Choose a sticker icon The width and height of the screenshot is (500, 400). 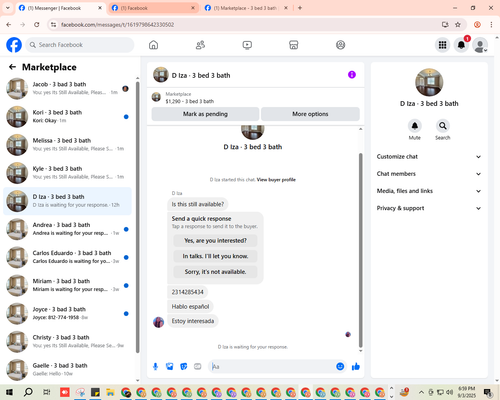pyautogui.click(x=184, y=367)
